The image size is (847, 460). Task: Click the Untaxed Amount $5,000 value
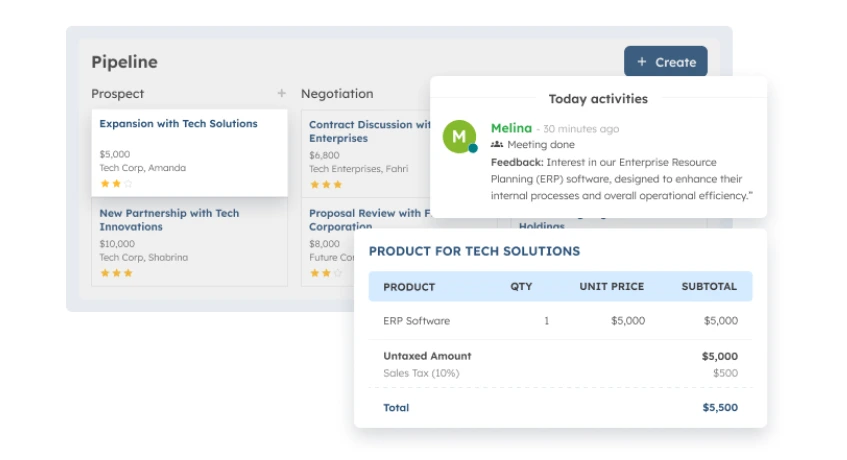(720, 356)
